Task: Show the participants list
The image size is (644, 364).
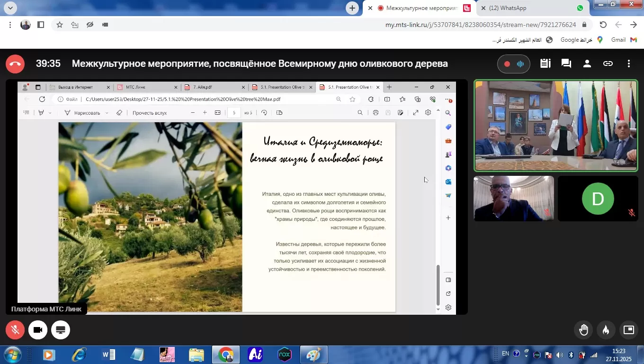Action: pyautogui.click(x=587, y=64)
